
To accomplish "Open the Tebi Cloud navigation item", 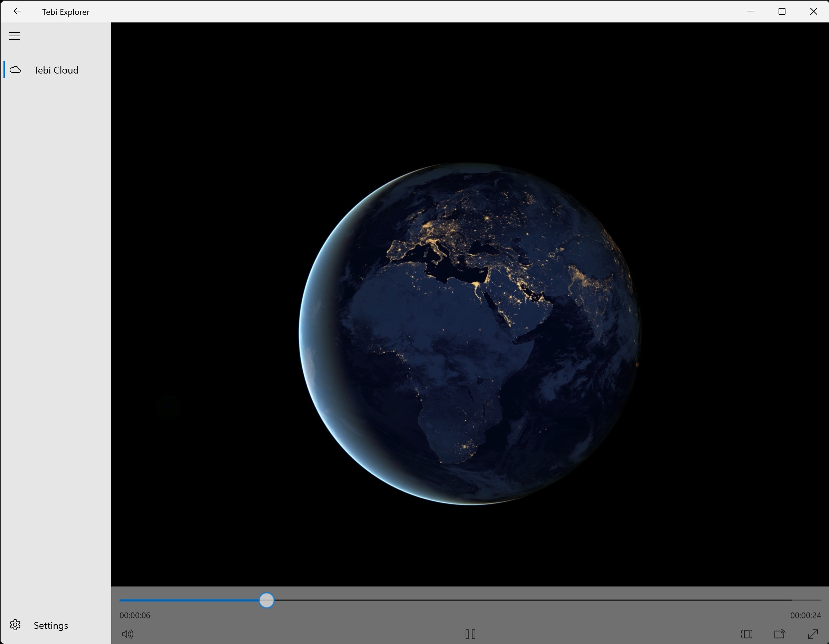I will point(56,70).
